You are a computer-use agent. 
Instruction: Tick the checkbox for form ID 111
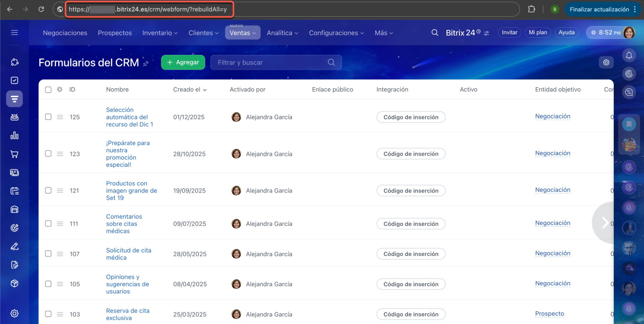(x=48, y=224)
